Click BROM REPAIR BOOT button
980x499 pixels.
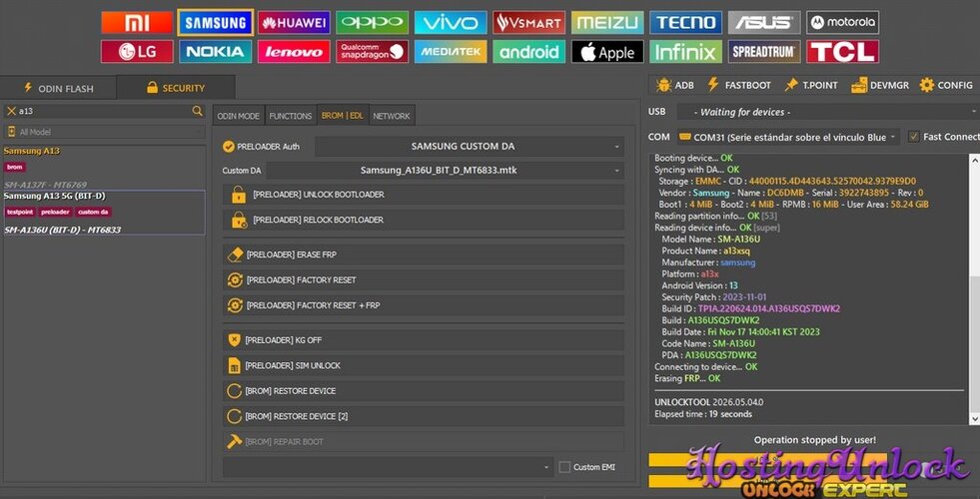tap(424, 441)
